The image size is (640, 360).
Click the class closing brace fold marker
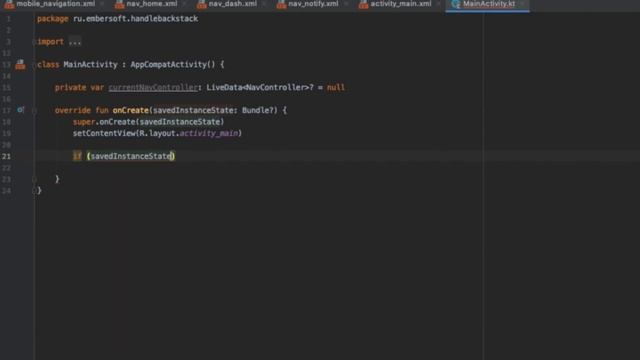coord(34,190)
